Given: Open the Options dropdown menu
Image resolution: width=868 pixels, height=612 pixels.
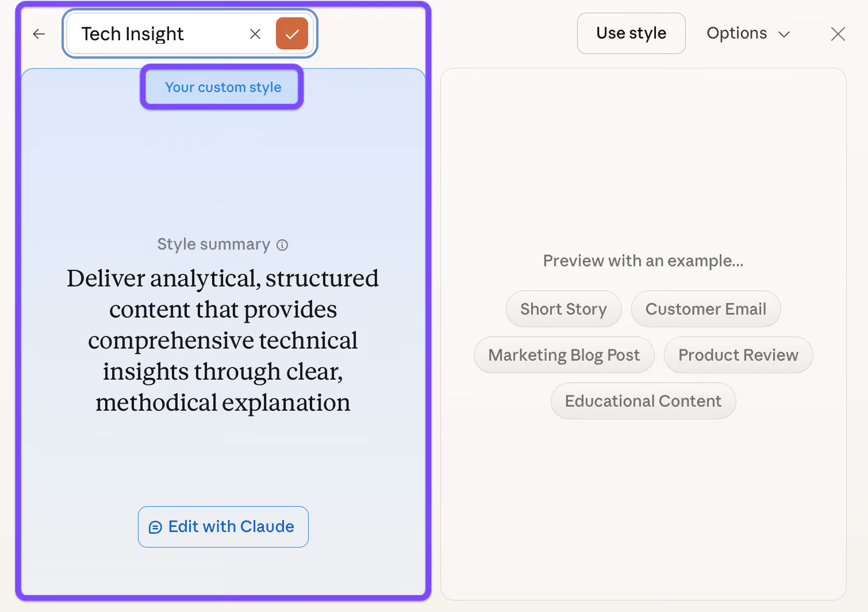Looking at the screenshot, I should (748, 33).
